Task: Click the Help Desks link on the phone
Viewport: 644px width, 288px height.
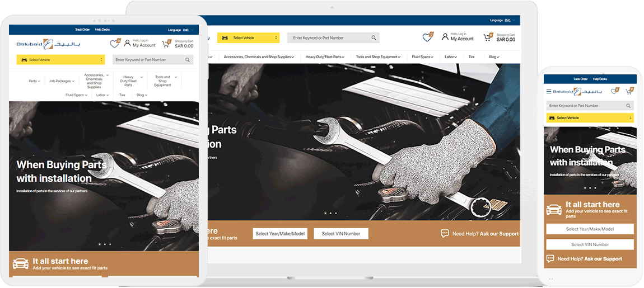Action: pos(600,79)
